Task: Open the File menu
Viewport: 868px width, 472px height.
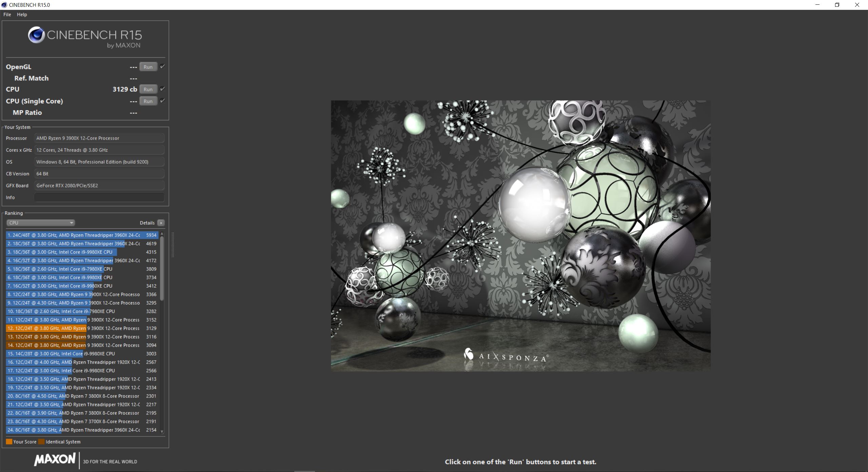Action: (7, 15)
